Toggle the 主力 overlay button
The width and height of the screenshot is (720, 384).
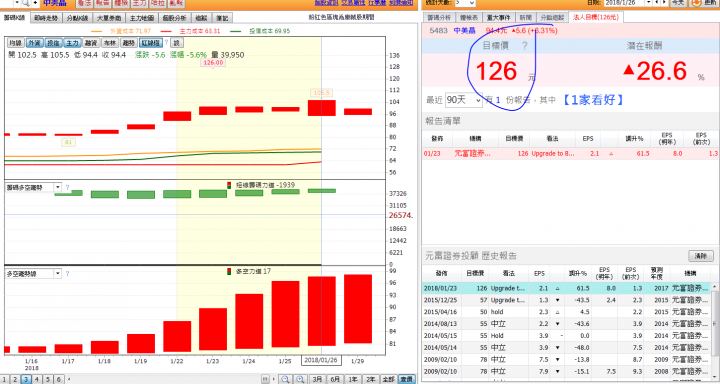pyautogui.click(x=72, y=43)
